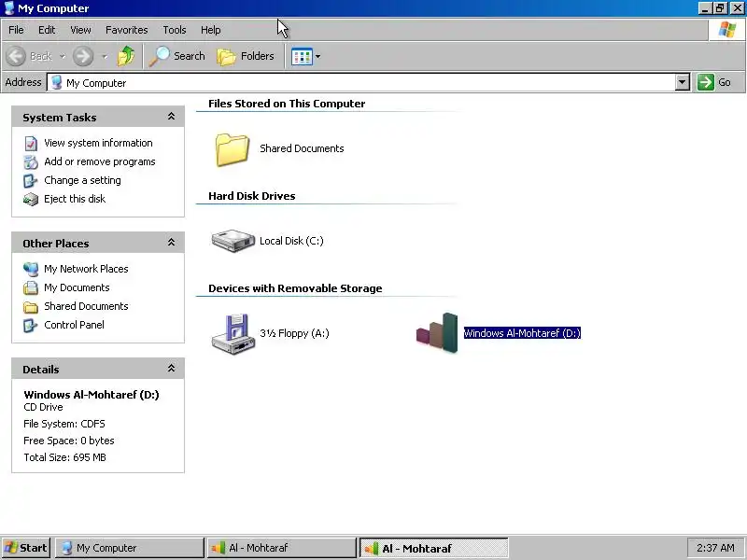Image resolution: width=747 pixels, height=560 pixels.
Task: Click the Control Panel sidebar icon
Action: click(x=31, y=325)
